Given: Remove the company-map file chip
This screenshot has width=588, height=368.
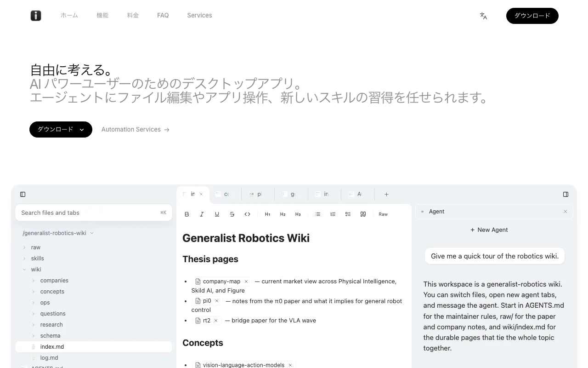Looking at the screenshot, I should tap(246, 282).
